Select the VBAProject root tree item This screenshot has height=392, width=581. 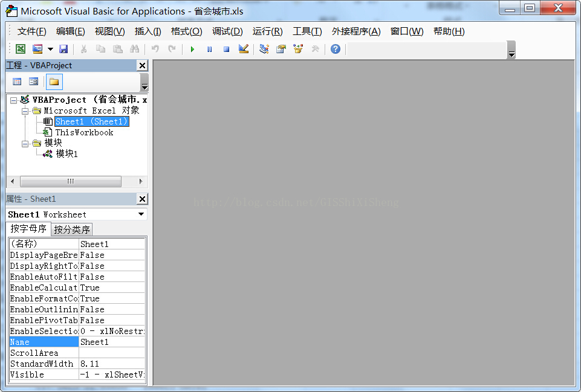[89, 100]
